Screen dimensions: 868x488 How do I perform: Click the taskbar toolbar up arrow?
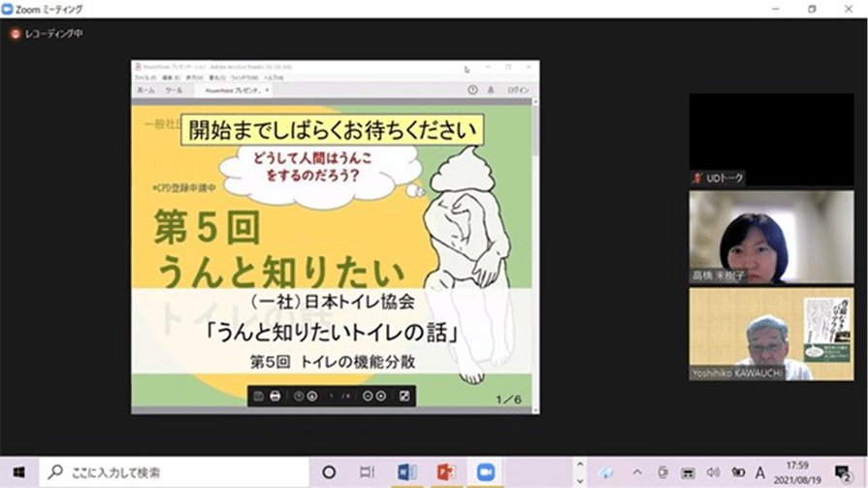tap(580, 464)
